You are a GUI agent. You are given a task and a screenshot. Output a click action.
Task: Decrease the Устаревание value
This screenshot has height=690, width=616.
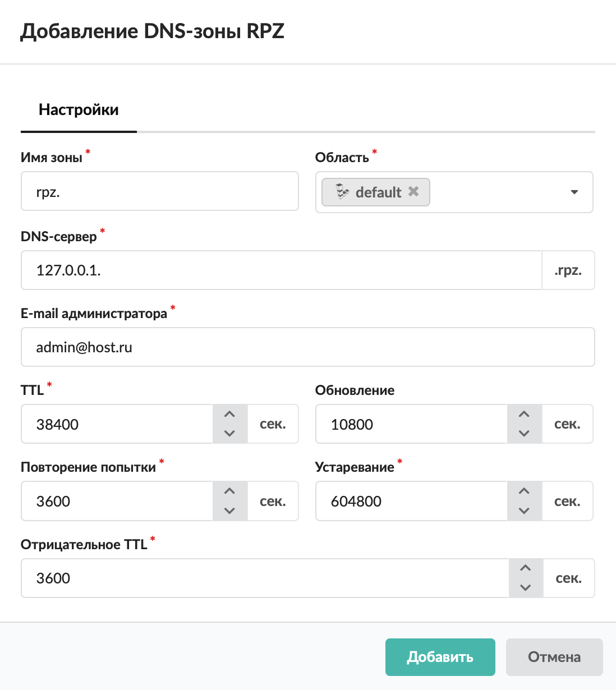tap(524, 510)
